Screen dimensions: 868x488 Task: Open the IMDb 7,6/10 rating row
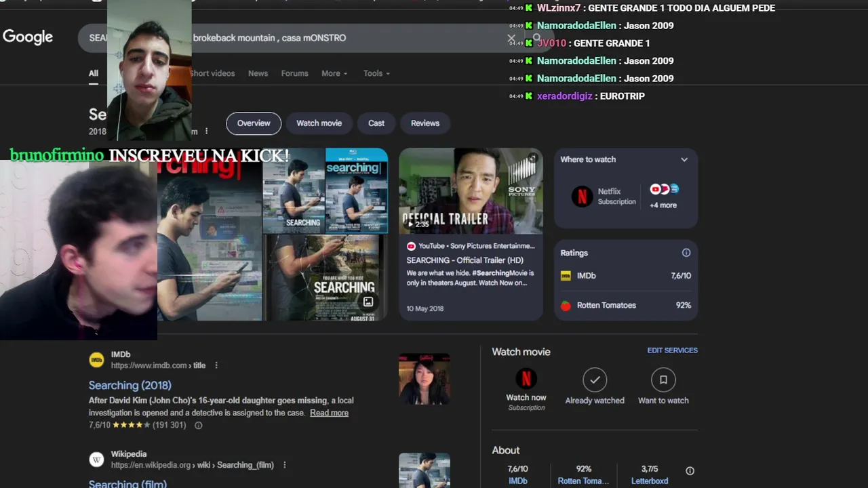(626, 276)
